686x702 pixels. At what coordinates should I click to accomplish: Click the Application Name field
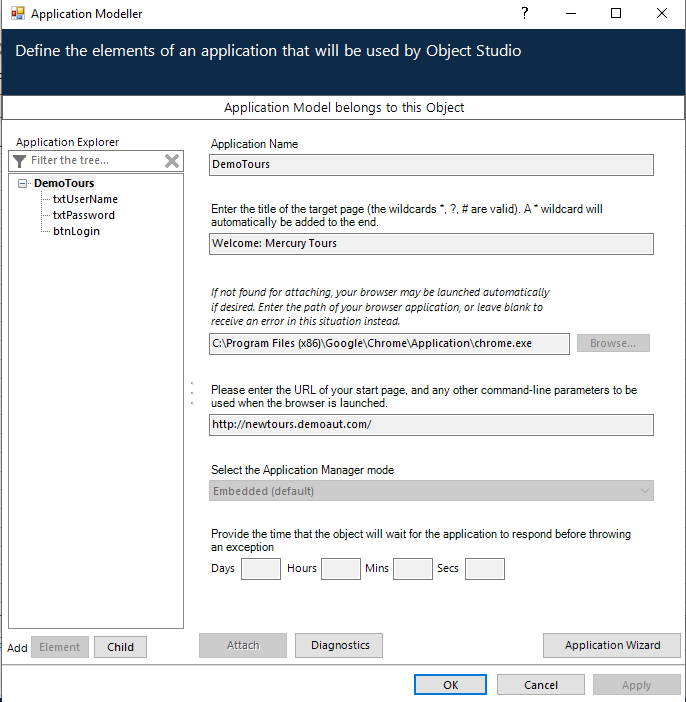click(x=431, y=165)
